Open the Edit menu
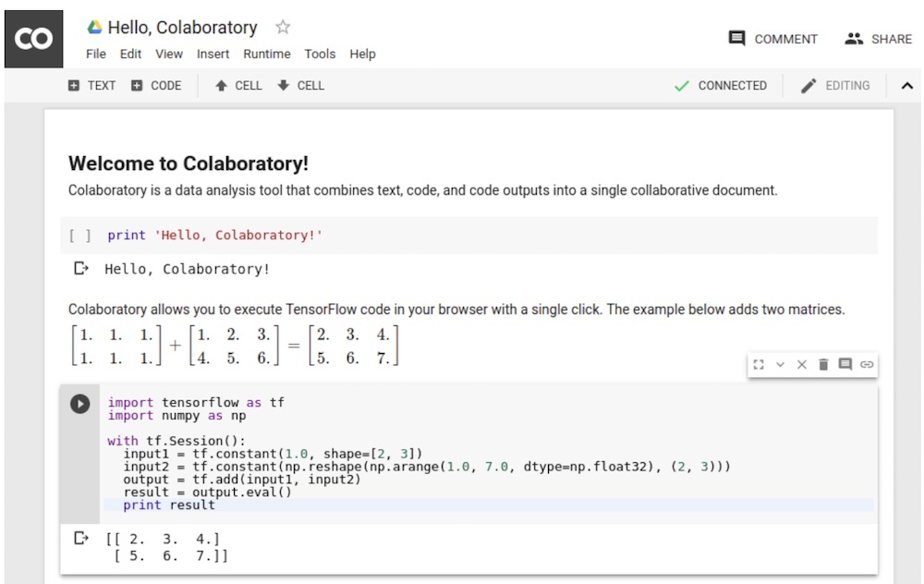 pyautogui.click(x=130, y=55)
